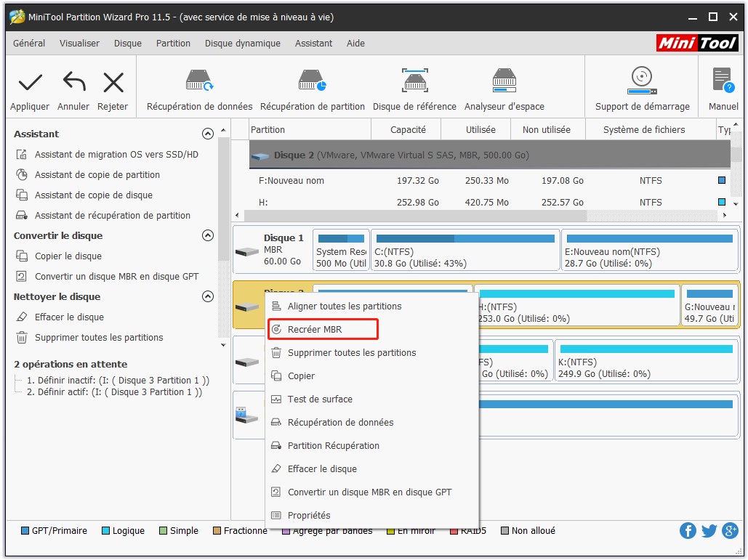Start Assistant de copie de disque

[94, 195]
